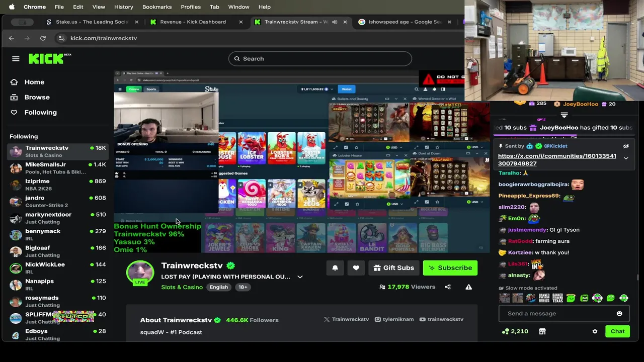The height and width of the screenshot is (362, 644).
Task: Open the channel shop icon in chat
Action: 542,332
